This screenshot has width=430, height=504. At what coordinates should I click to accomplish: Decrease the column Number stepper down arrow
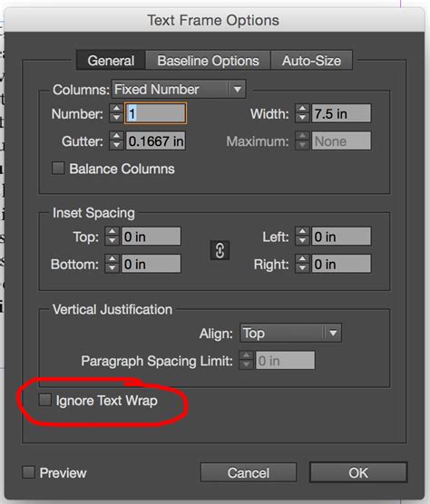pos(116,118)
